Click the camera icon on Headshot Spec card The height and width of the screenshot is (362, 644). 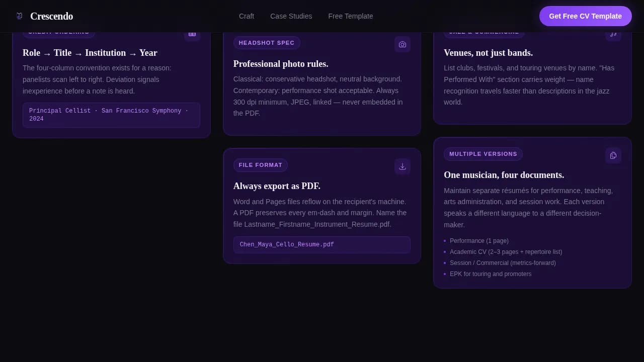pos(403,44)
